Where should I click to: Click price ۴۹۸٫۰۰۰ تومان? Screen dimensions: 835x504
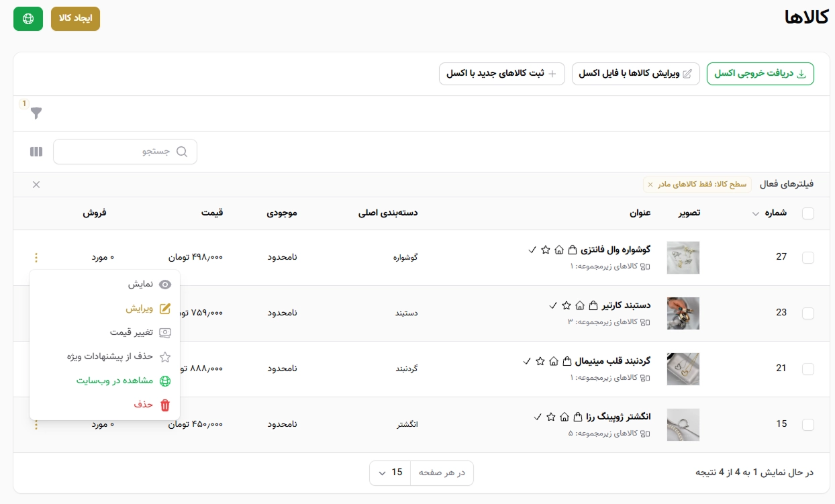click(x=195, y=257)
